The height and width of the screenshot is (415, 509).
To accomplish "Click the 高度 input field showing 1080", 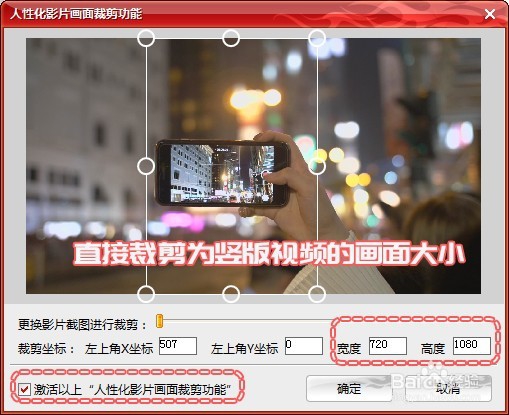I will pyautogui.click(x=472, y=346).
